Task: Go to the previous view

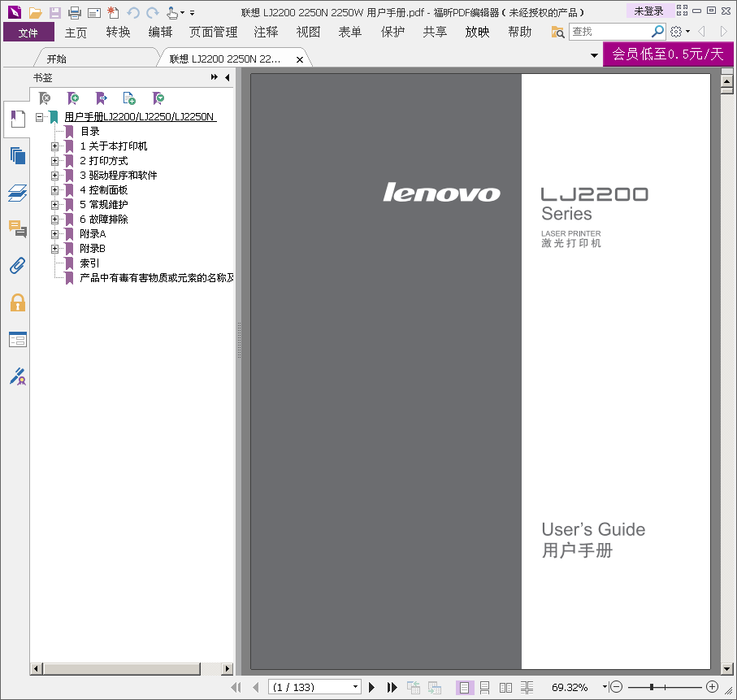Action: [x=702, y=32]
